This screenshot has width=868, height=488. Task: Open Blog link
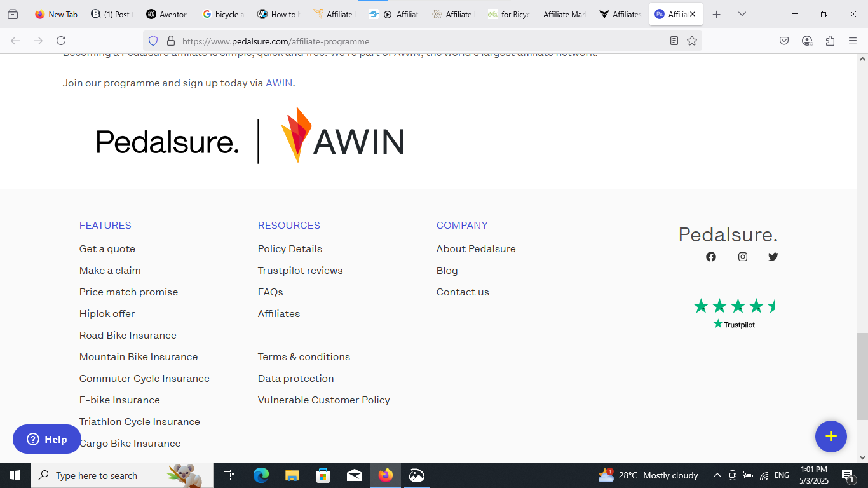pyautogui.click(x=447, y=271)
